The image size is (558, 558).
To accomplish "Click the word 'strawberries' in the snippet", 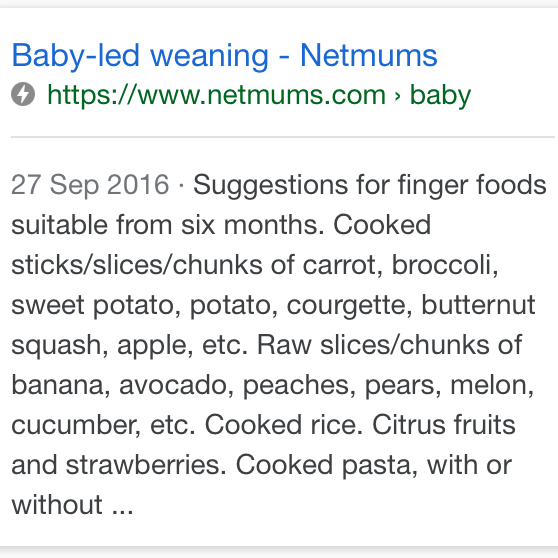I will point(143,465).
